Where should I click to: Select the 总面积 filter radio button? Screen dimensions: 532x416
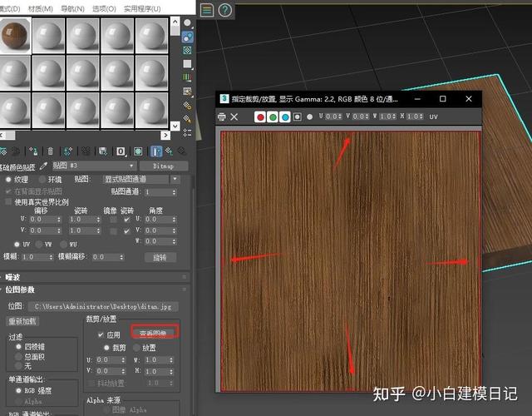pyautogui.click(x=18, y=357)
